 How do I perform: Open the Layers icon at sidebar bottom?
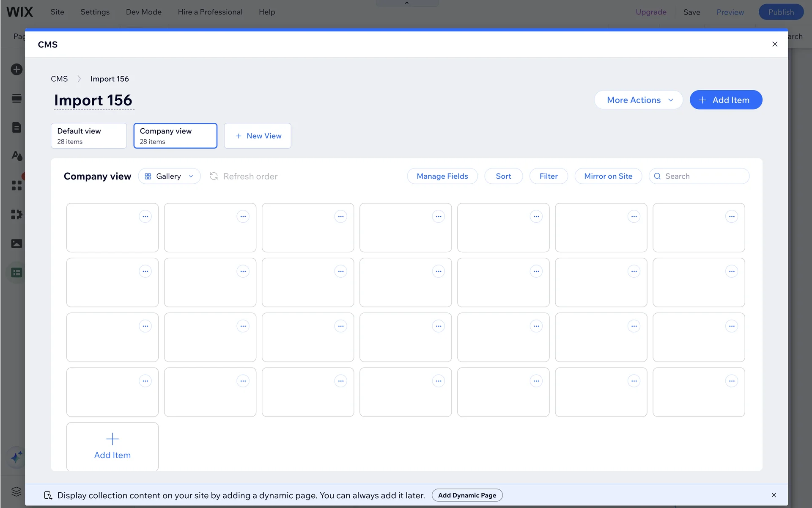pos(16,491)
